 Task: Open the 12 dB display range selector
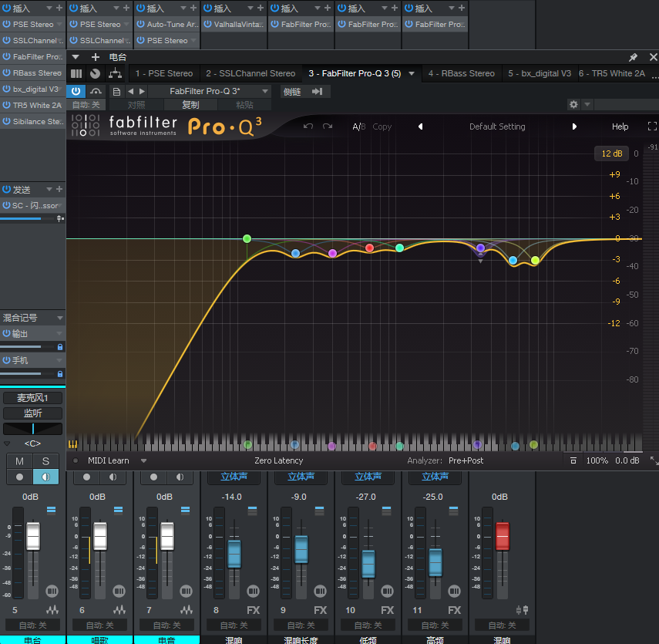pos(611,153)
